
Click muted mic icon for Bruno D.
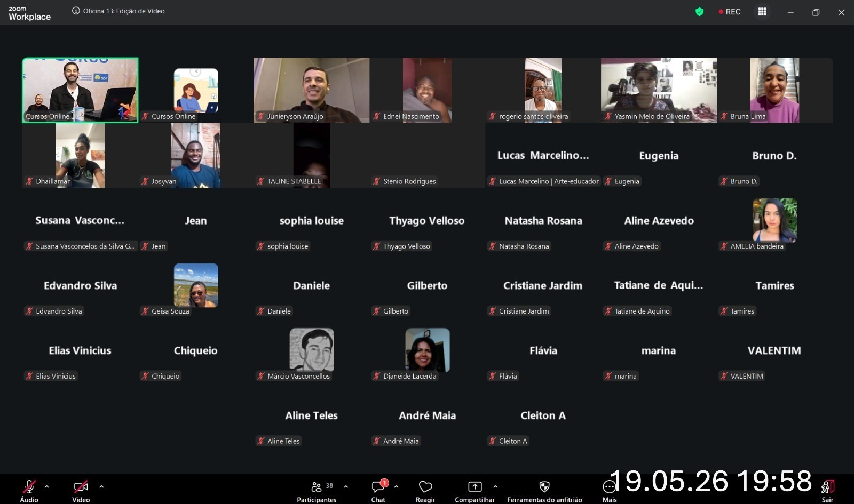(x=724, y=181)
